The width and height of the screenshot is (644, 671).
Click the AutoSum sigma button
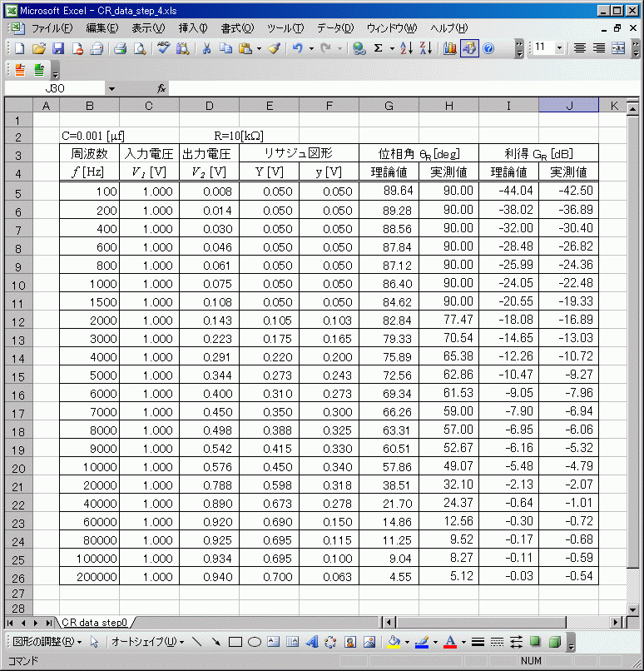click(x=379, y=48)
